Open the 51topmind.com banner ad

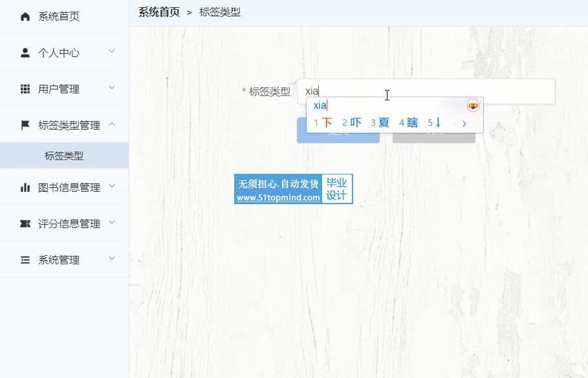pos(293,189)
